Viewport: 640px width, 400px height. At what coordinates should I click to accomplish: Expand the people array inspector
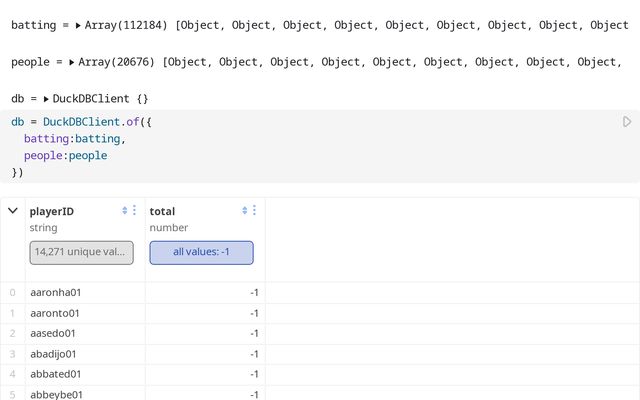point(72,62)
